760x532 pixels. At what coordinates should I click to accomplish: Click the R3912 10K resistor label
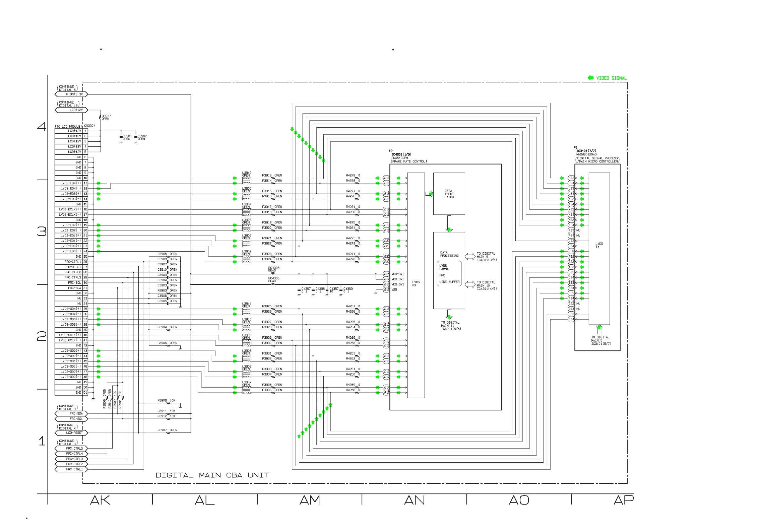pyautogui.click(x=166, y=416)
